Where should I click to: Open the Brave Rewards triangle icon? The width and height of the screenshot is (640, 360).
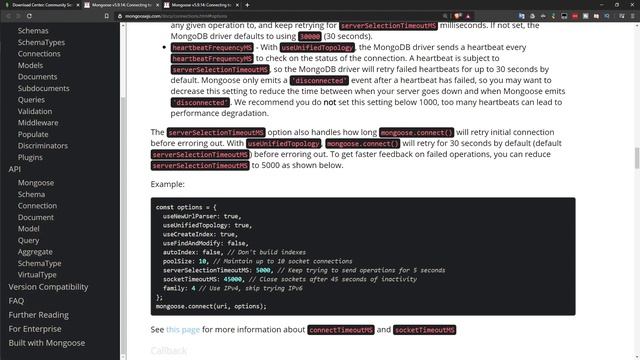pos(468,16)
